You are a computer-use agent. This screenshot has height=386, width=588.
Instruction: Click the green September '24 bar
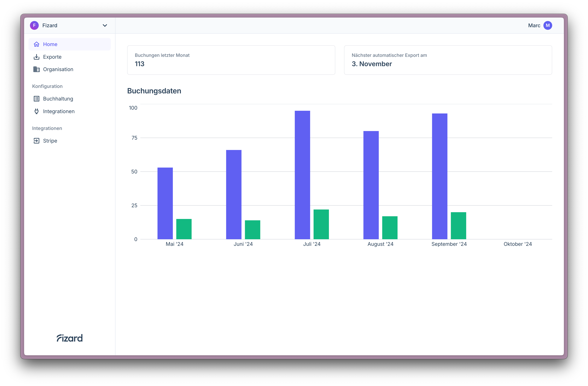coord(458,226)
